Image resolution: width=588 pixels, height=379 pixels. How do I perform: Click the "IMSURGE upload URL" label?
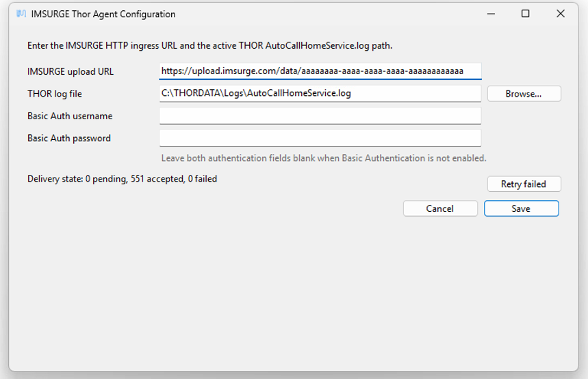click(71, 71)
